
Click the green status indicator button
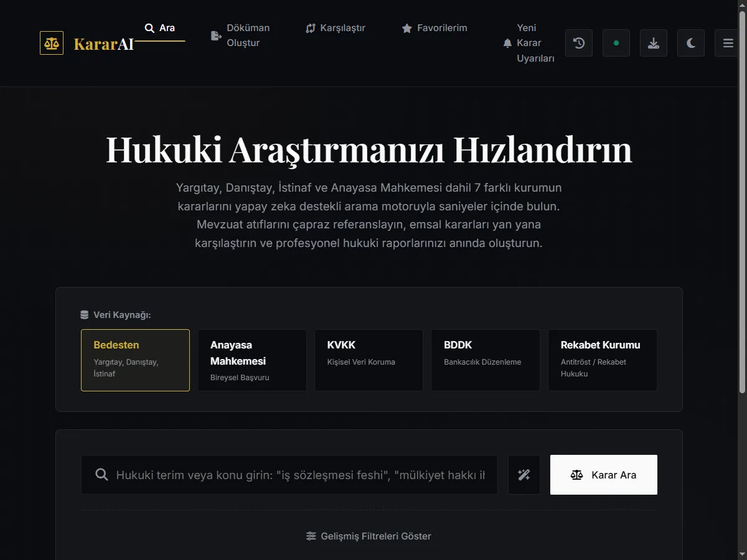tap(616, 43)
